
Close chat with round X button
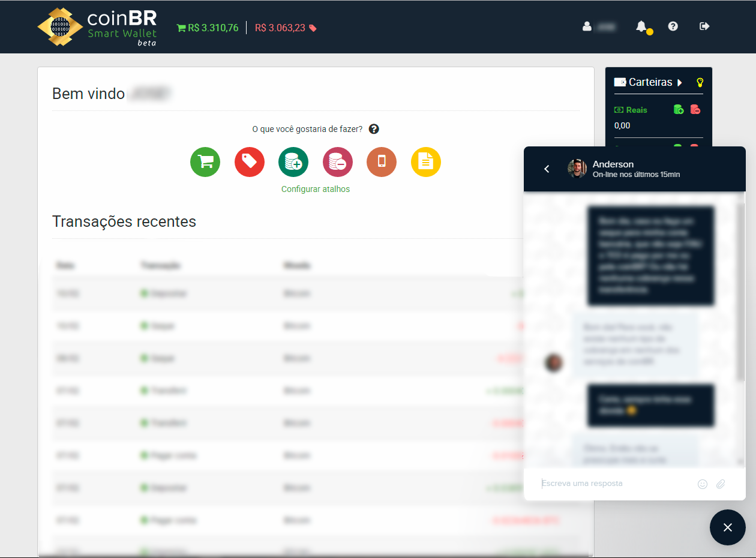coord(727,527)
